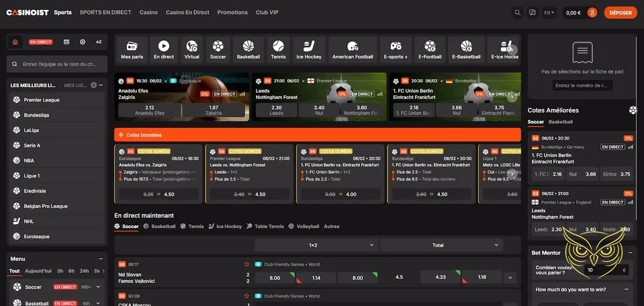Switch to Tennis tab in live section

[x=192, y=226]
